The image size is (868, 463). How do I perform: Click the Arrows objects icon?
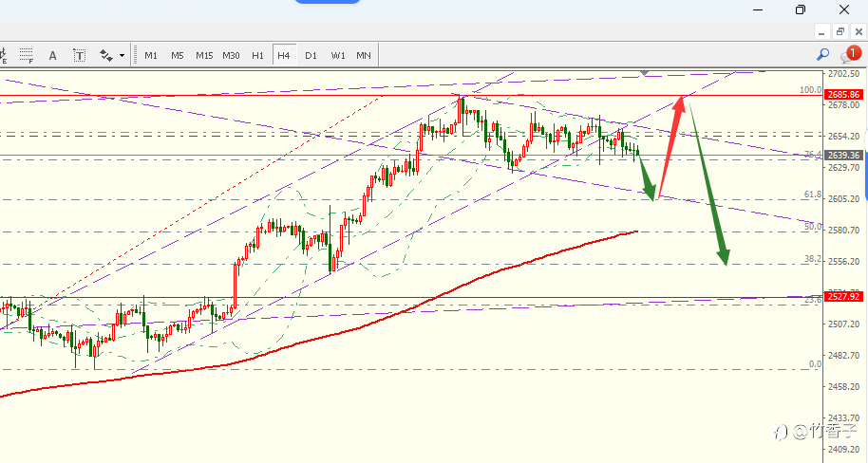click(x=105, y=55)
